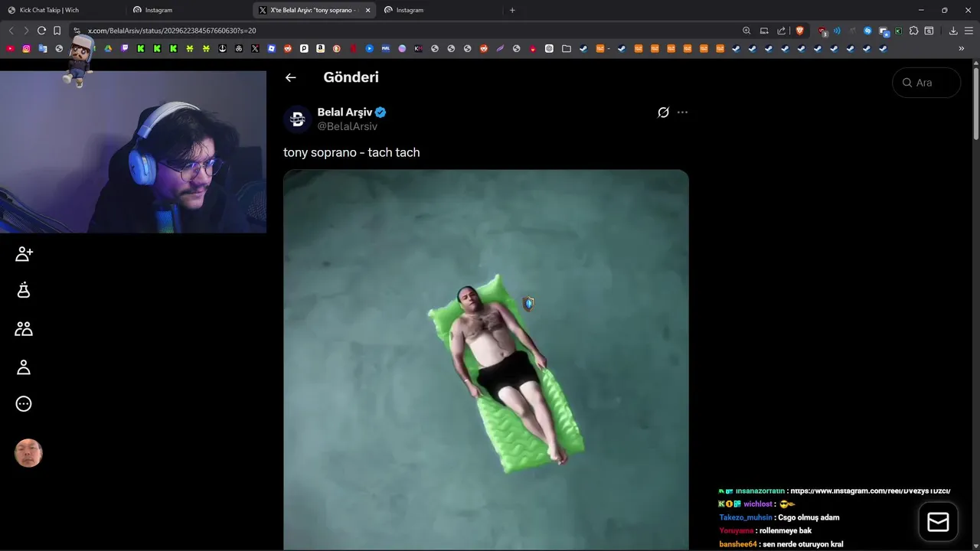Open the Twitch bookmark
This screenshot has width=980, height=551.
[x=125, y=48]
